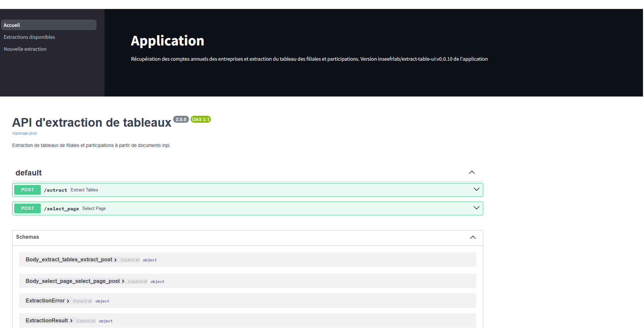This screenshot has height=328, width=644.
Task: Expand the /select_page endpoint arrow
Action: click(476, 208)
